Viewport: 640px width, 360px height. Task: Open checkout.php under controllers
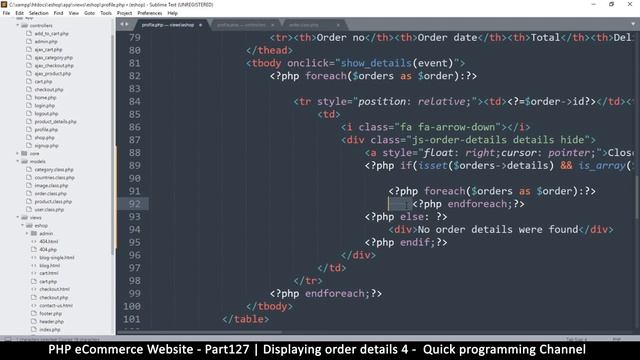pyautogui.click(x=49, y=89)
